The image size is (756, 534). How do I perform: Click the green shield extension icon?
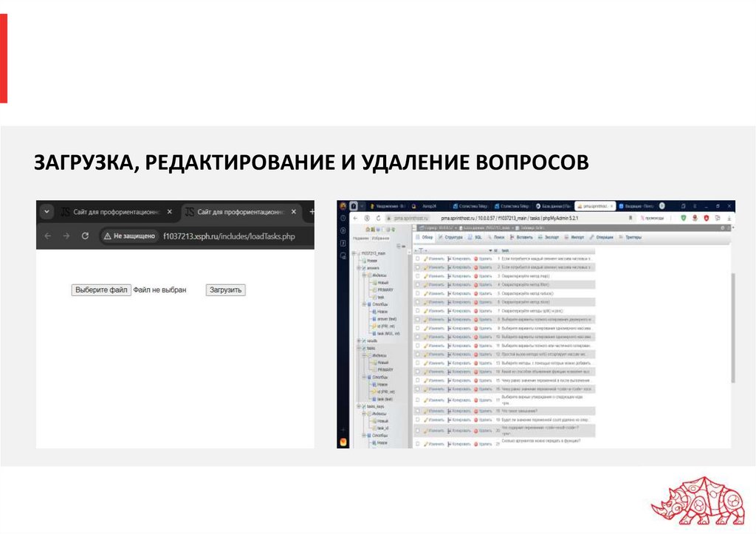pyautogui.click(x=683, y=218)
